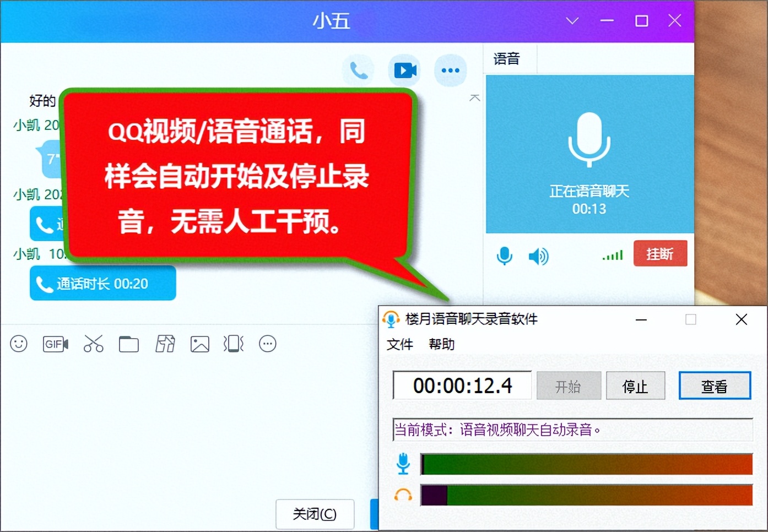Trigger a window shake nudge
768x532 pixels.
(x=234, y=344)
